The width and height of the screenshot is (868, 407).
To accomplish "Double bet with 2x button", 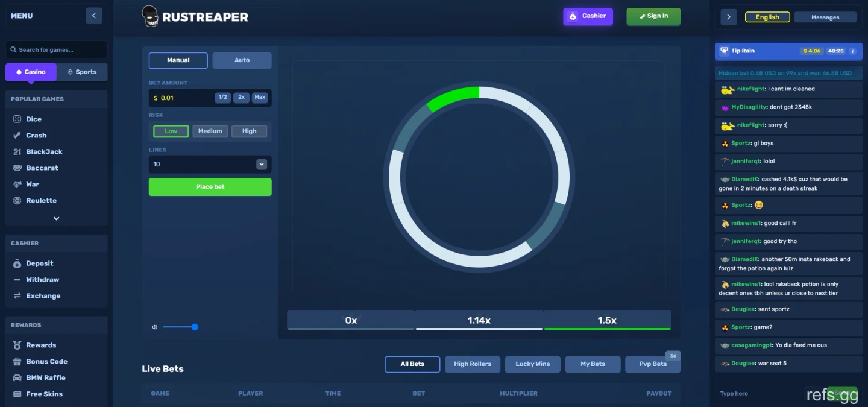I will pos(241,98).
